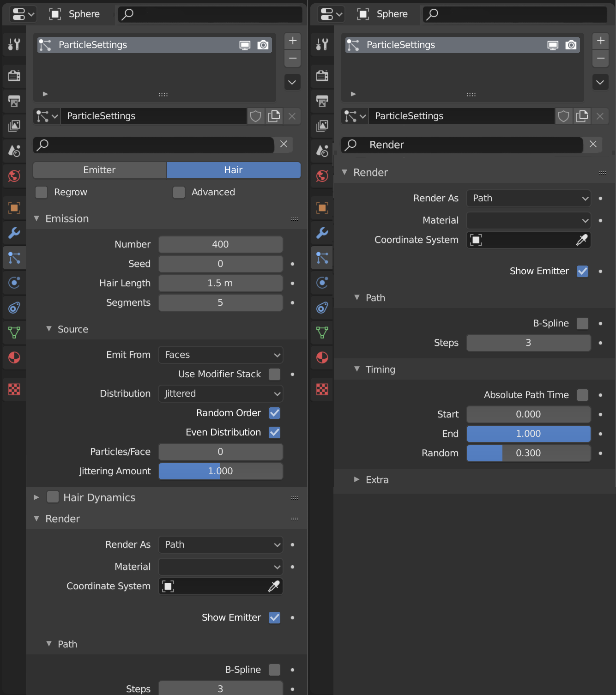Toggle fake user shield in left panel

pos(255,116)
